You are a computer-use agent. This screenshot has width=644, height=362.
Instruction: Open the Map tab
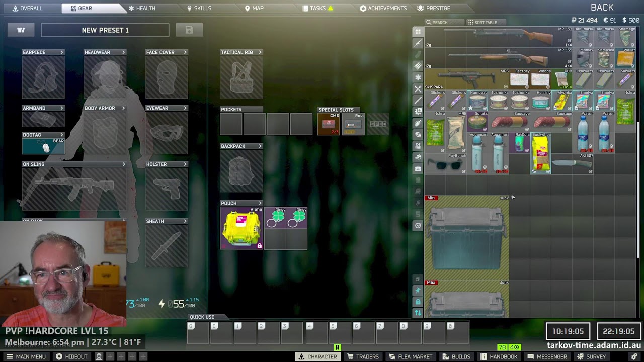[x=254, y=8]
